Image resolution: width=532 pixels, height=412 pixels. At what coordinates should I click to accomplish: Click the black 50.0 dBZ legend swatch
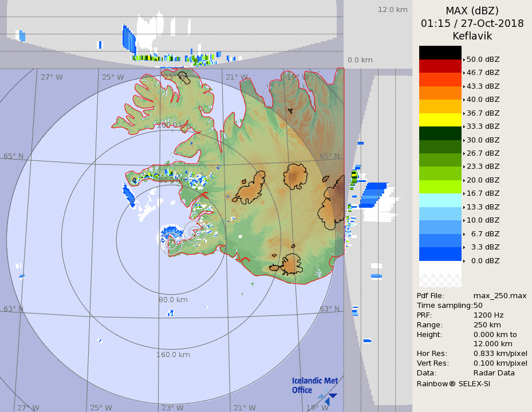[x=440, y=53]
